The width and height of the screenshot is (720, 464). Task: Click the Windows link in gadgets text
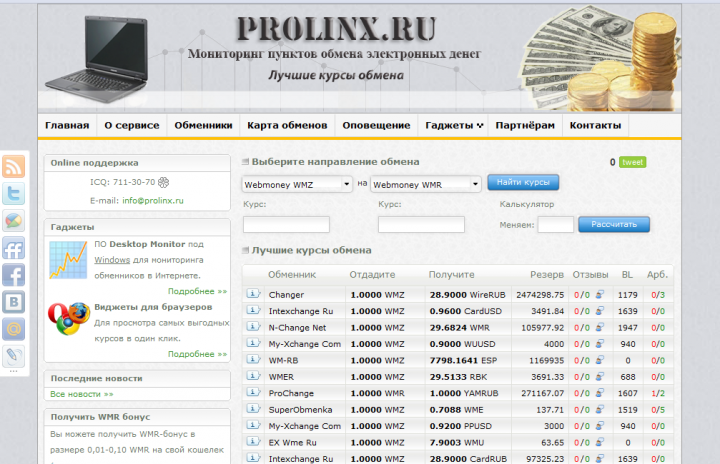112,260
